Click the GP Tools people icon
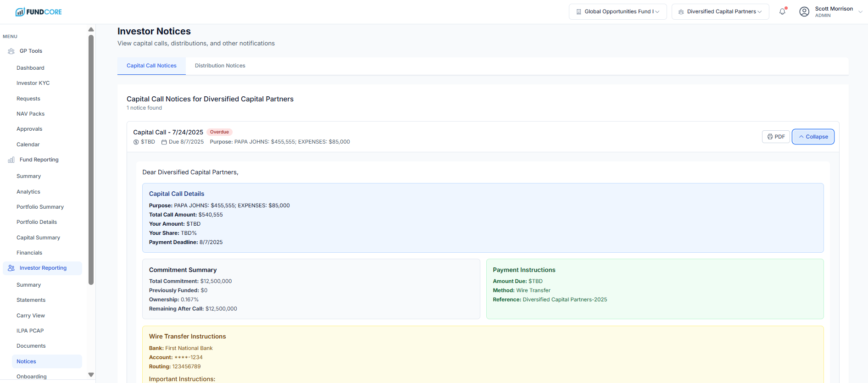Image resolution: width=868 pixels, height=383 pixels. pyautogui.click(x=11, y=51)
